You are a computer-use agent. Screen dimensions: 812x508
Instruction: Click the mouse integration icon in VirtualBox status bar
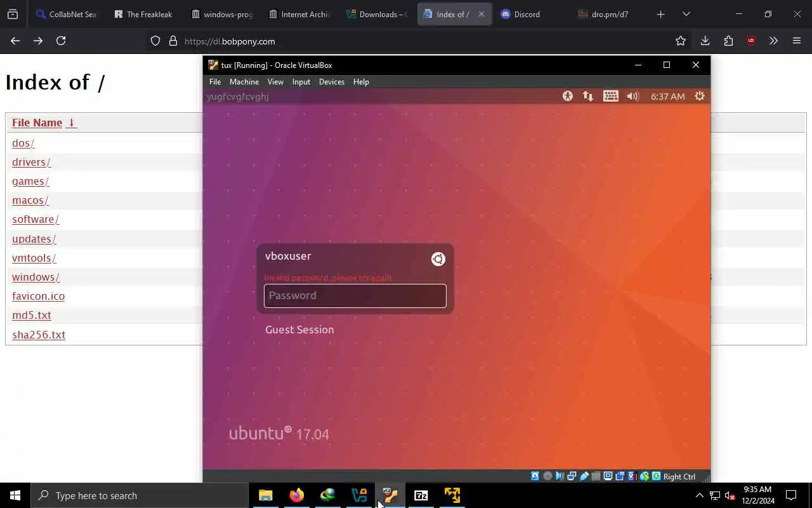[645, 476]
